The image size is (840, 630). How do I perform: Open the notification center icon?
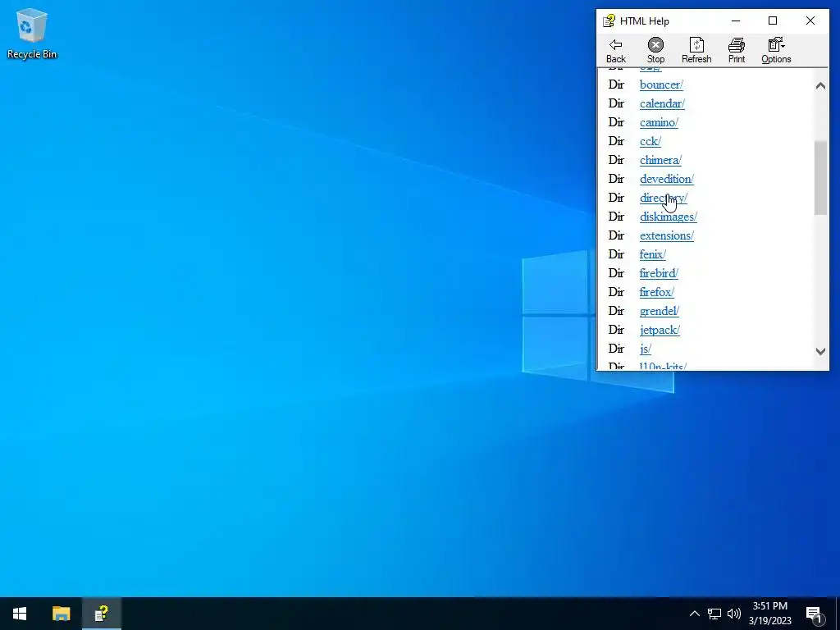814,614
